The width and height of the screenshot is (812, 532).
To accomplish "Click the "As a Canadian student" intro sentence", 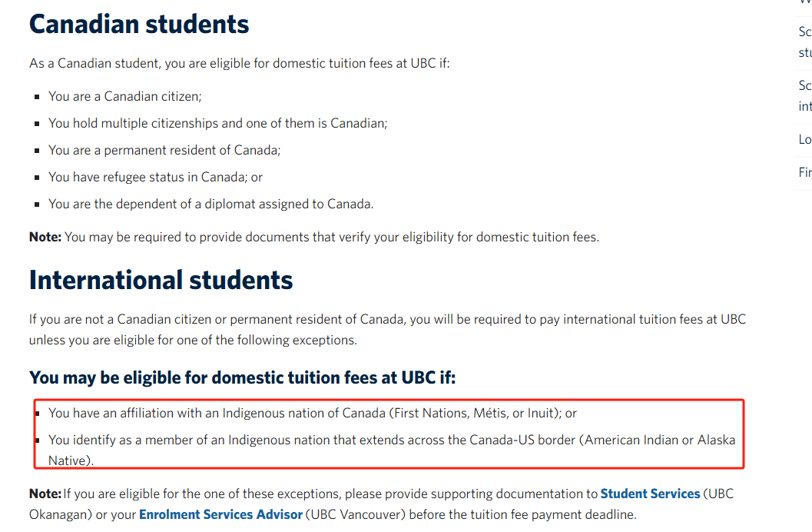I will [x=239, y=63].
